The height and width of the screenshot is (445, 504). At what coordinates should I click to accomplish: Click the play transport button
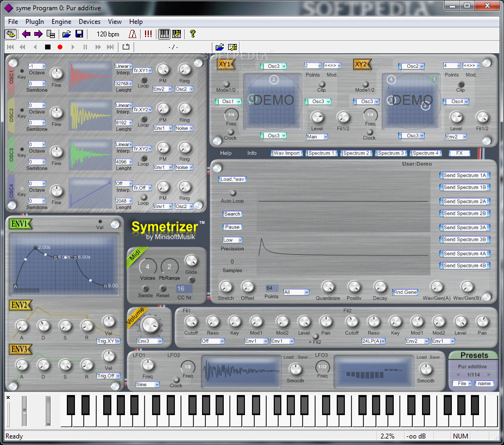pos(73,47)
